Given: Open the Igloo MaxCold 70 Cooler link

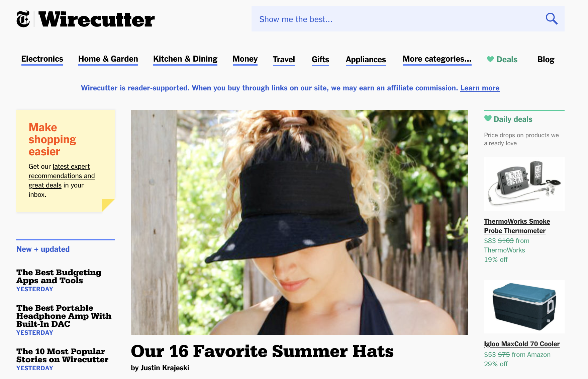Looking at the screenshot, I should [522, 344].
